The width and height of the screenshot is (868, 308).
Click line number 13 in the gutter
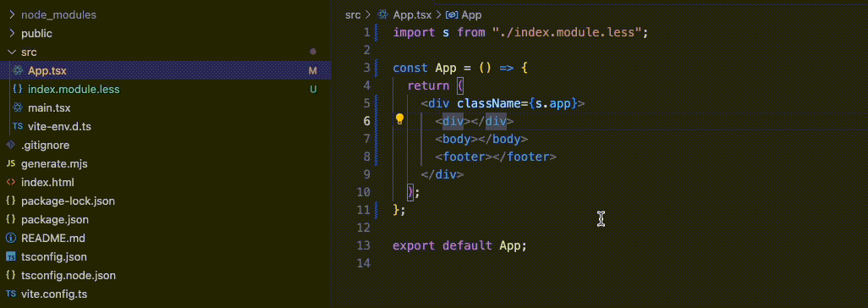tap(364, 245)
